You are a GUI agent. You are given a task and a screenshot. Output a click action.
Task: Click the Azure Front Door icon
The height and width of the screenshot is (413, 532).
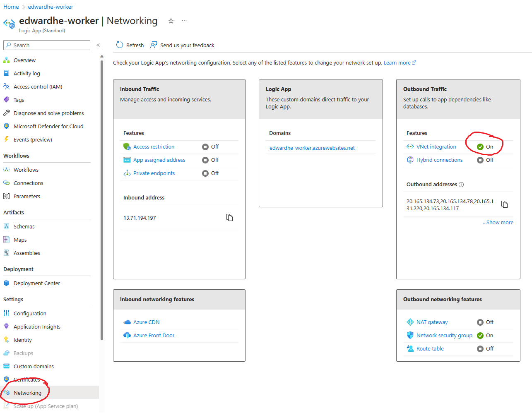(127, 335)
